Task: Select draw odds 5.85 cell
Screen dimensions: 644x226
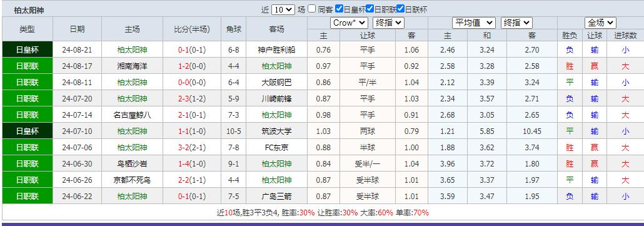Action: pos(486,131)
